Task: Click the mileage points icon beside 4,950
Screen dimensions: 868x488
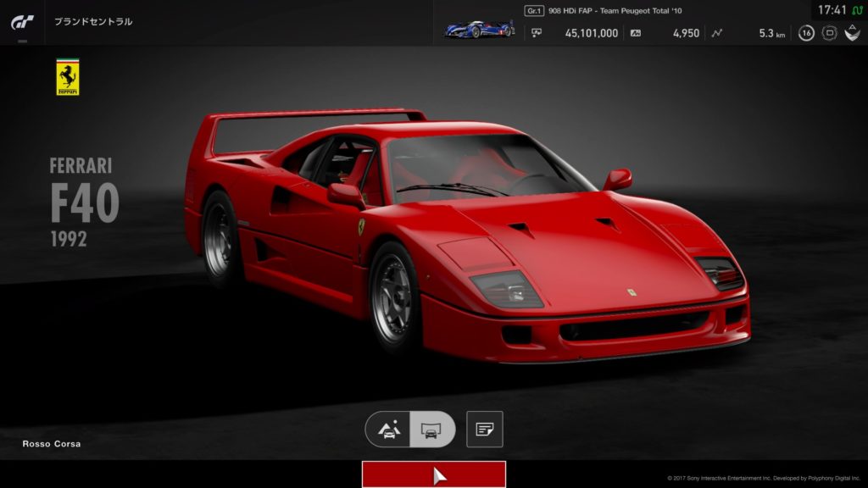Action: [x=636, y=33]
